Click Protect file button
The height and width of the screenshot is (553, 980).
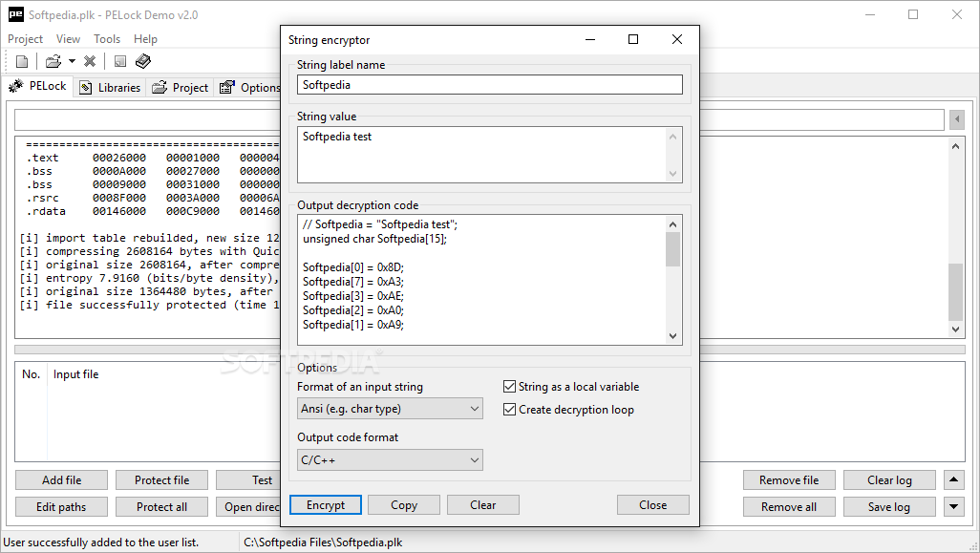[x=161, y=479]
